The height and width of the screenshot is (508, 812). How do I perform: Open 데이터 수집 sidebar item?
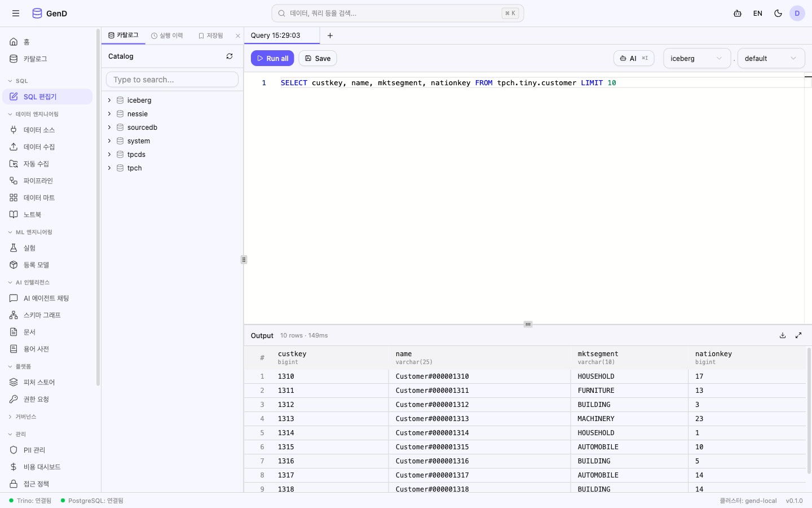pyautogui.click(x=47, y=147)
